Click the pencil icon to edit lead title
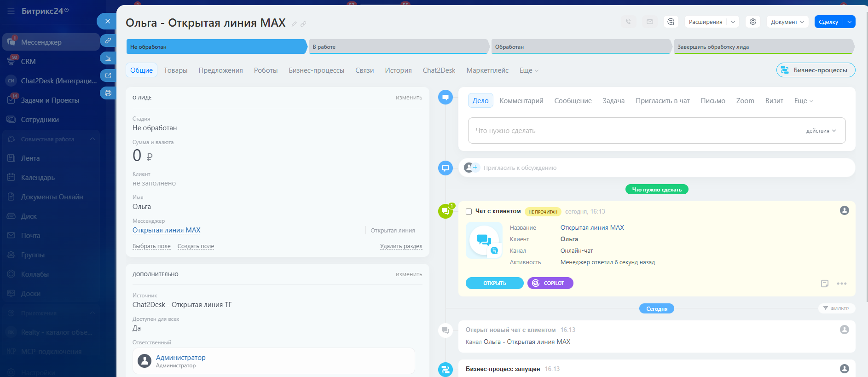Viewport: 868px width, 377px height. coord(294,24)
